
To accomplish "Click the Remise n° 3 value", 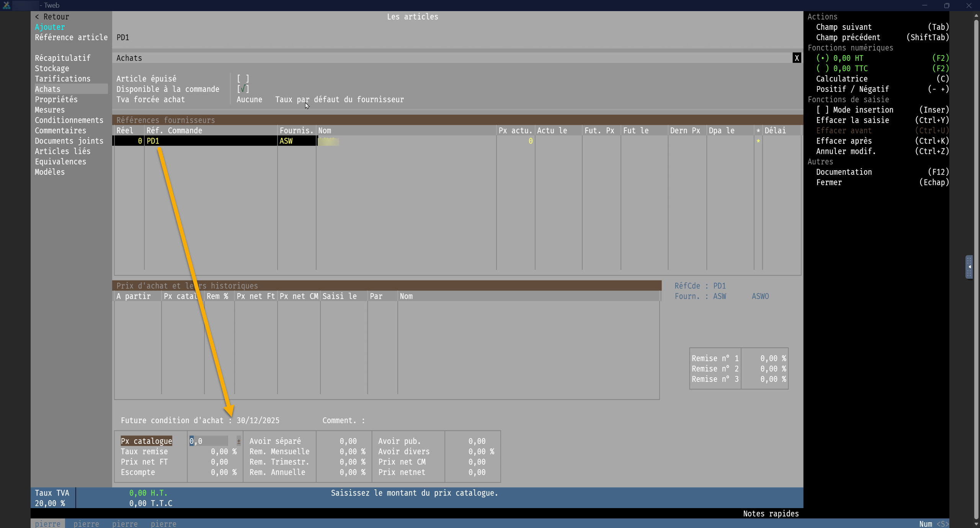I will click(773, 379).
